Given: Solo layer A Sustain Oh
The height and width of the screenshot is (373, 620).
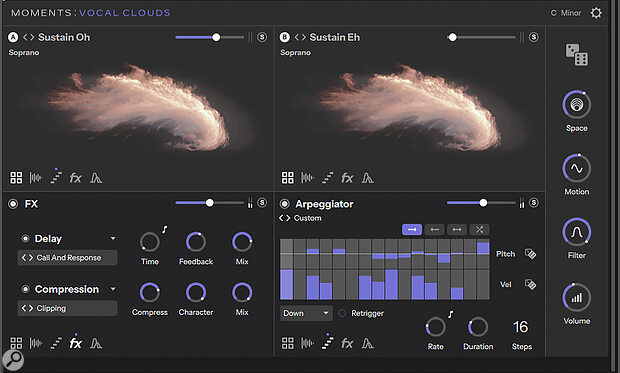Looking at the screenshot, I should point(262,37).
